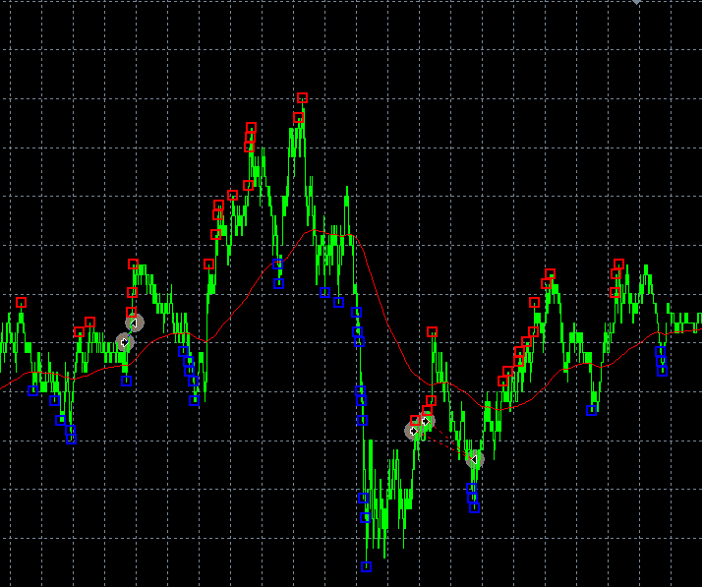Select left-arrow trade marker where dashed red lines end
The image size is (703, 588).
click(x=474, y=459)
